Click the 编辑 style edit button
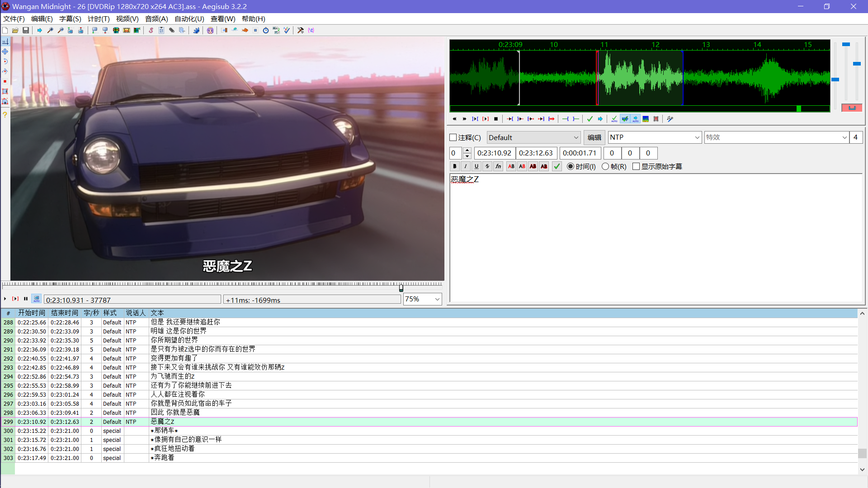868x488 pixels. point(594,137)
